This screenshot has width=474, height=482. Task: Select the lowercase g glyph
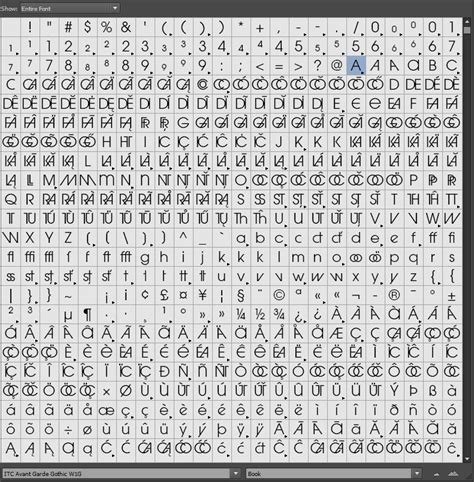point(145,257)
